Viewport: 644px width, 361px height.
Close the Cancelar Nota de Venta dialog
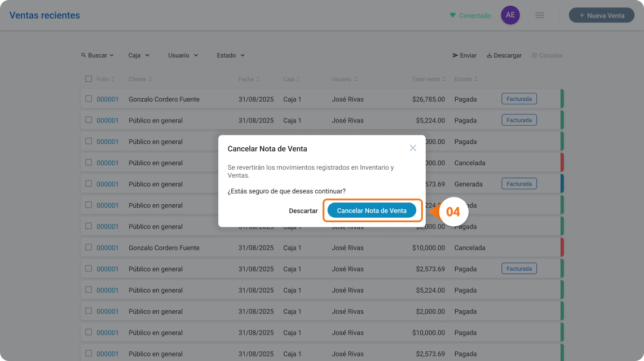[x=413, y=148]
